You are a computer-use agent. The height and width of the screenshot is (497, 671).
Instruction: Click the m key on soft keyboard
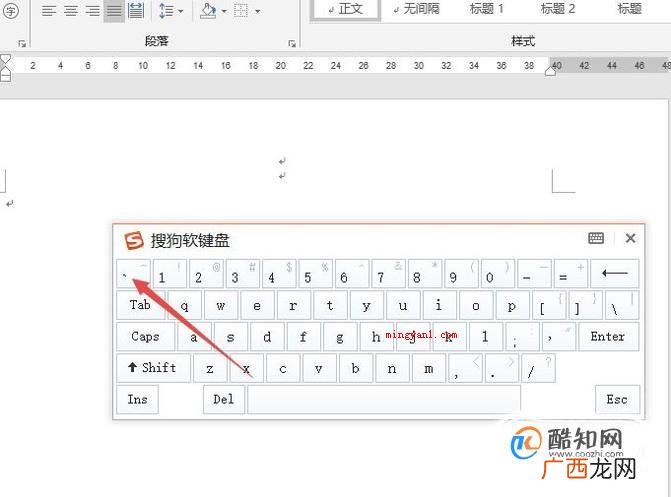(428, 368)
